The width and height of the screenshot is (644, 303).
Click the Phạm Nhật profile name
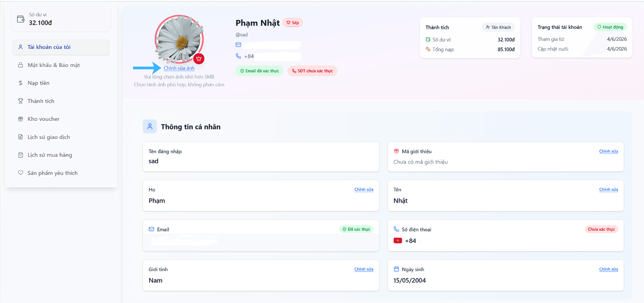pos(258,23)
